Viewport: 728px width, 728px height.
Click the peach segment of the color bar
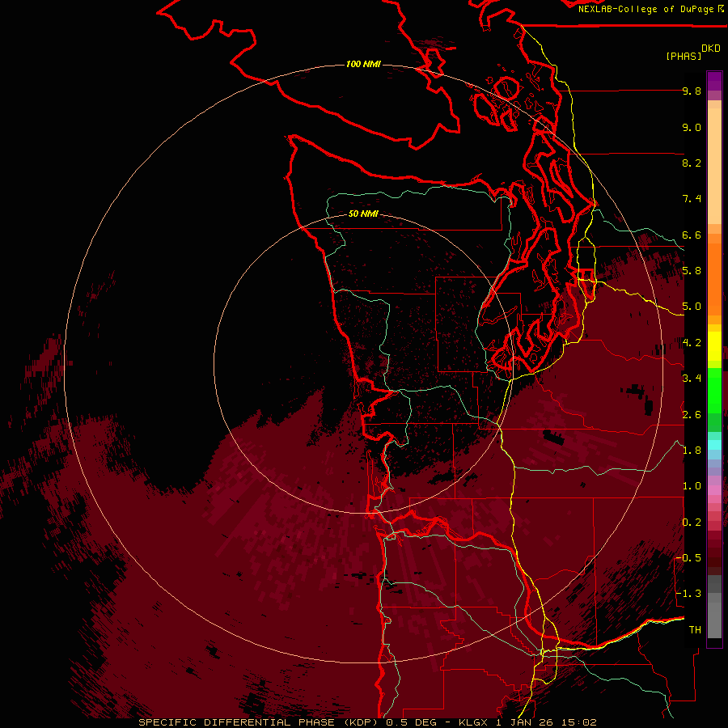(x=714, y=166)
